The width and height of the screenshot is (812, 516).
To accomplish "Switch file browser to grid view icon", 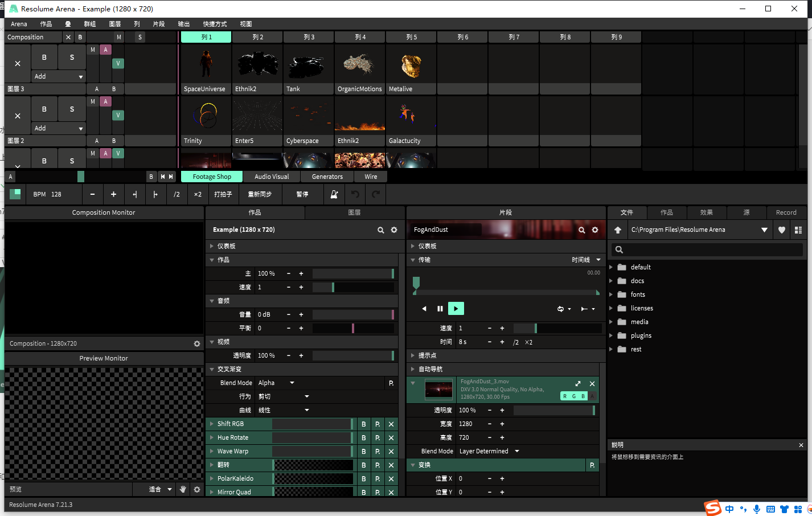I will click(798, 230).
